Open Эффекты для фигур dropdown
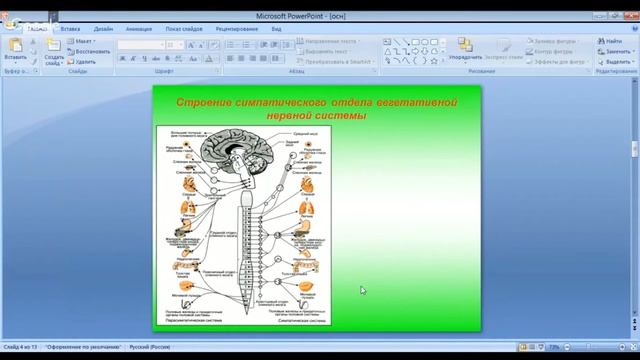640x360 pixels. click(x=558, y=62)
